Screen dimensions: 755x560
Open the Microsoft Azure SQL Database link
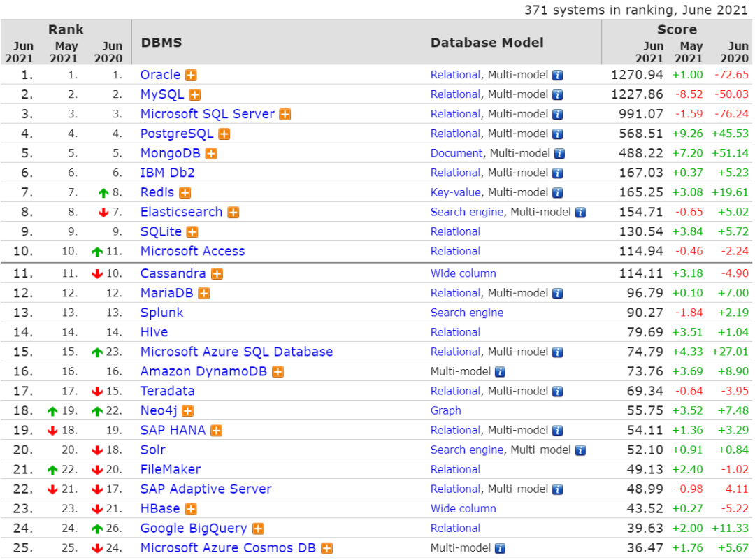(236, 352)
